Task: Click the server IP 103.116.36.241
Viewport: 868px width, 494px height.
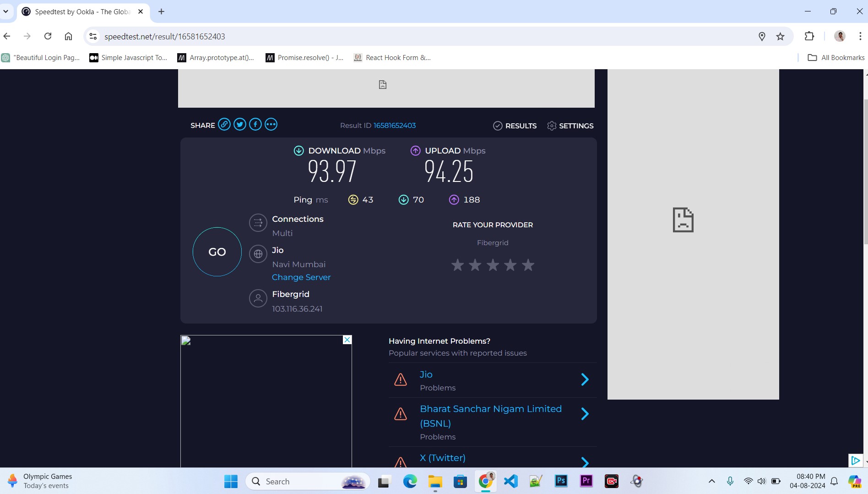Action: [x=297, y=309]
